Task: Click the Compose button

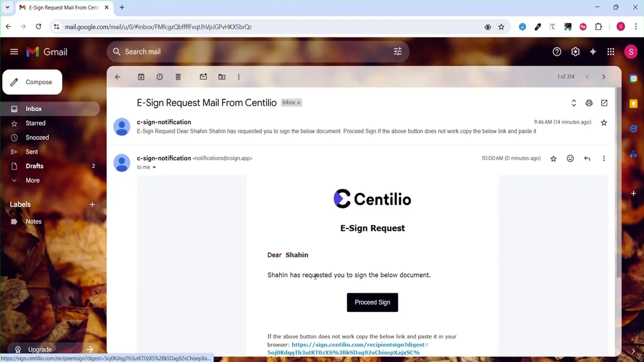Action: (x=32, y=82)
